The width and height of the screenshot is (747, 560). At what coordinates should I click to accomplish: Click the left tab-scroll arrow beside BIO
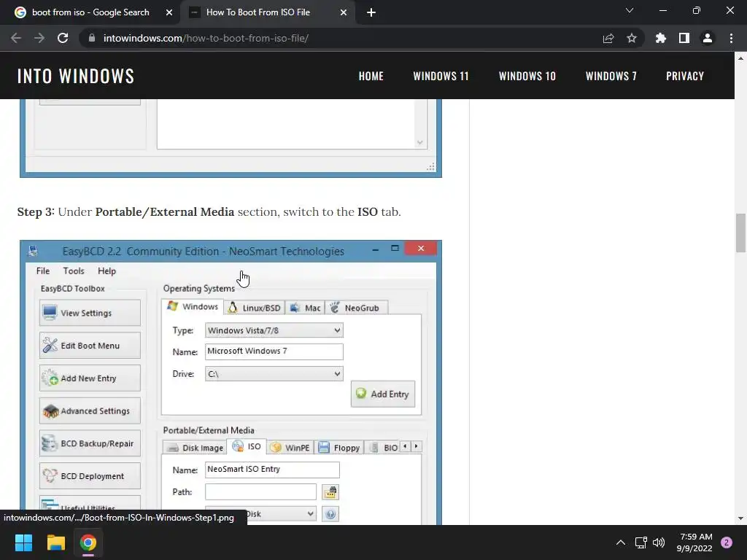click(x=405, y=446)
